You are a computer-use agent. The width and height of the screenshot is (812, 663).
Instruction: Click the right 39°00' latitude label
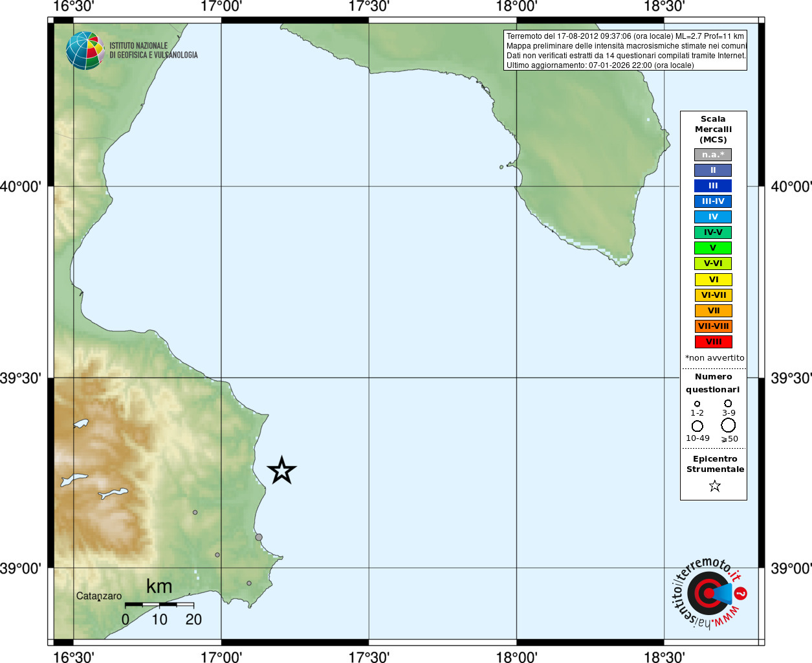[791, 568]
